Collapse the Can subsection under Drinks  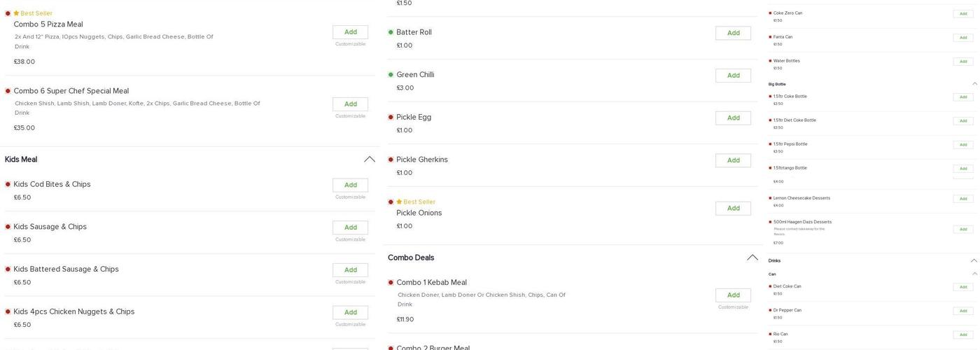tap(974, 274)
